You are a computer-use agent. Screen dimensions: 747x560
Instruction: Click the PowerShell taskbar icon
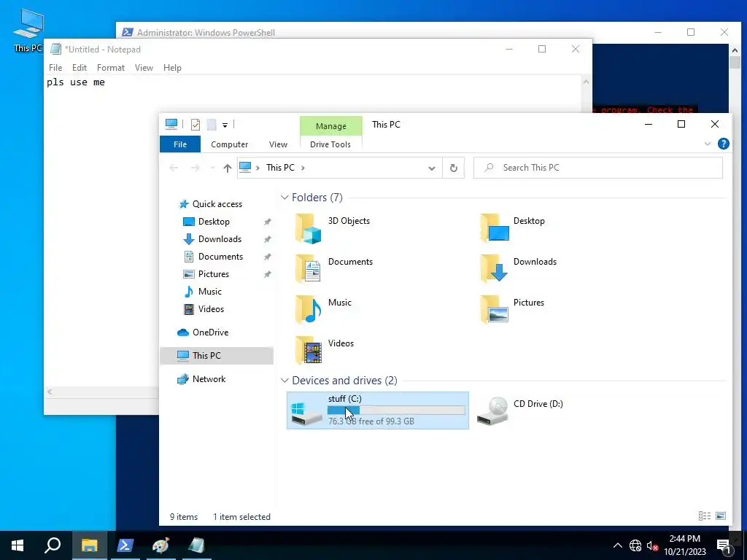(125, 545)
